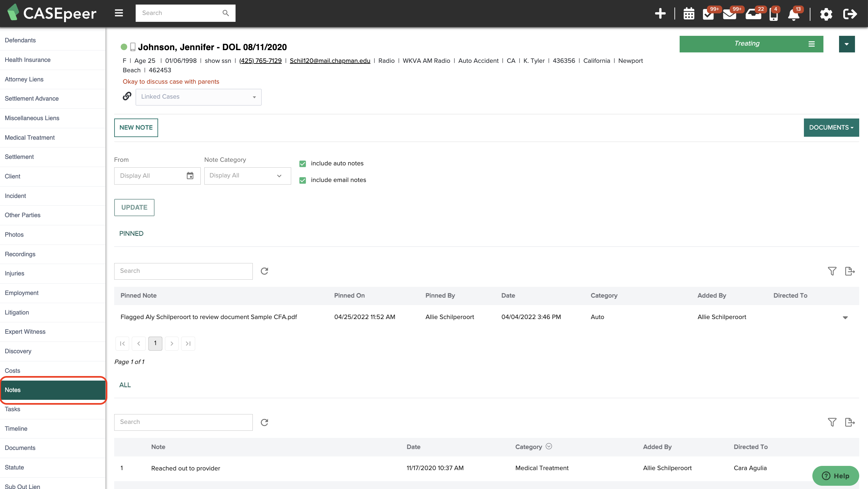
Task: Export the all notes table
Action: point(850,422)
